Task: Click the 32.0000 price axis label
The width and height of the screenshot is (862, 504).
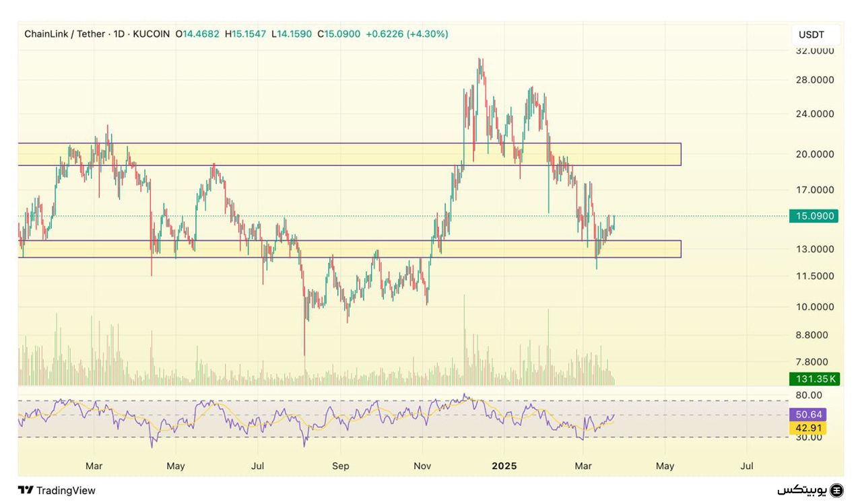Action: (815, 50)
